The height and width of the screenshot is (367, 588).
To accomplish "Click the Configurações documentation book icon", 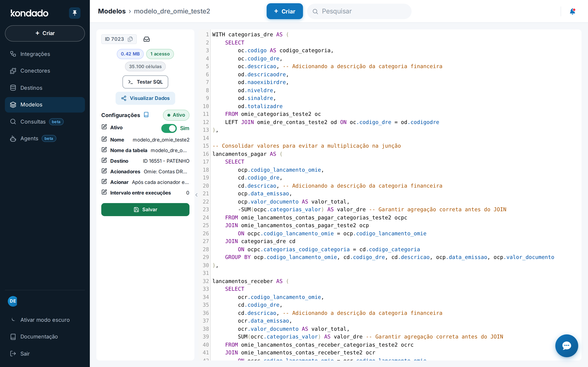I will (146, 115).
